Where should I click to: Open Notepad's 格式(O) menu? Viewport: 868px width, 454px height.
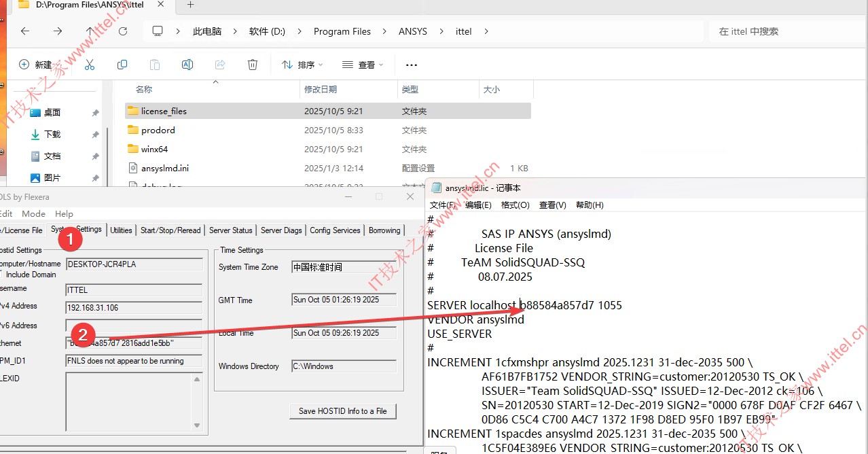[515, 205]
